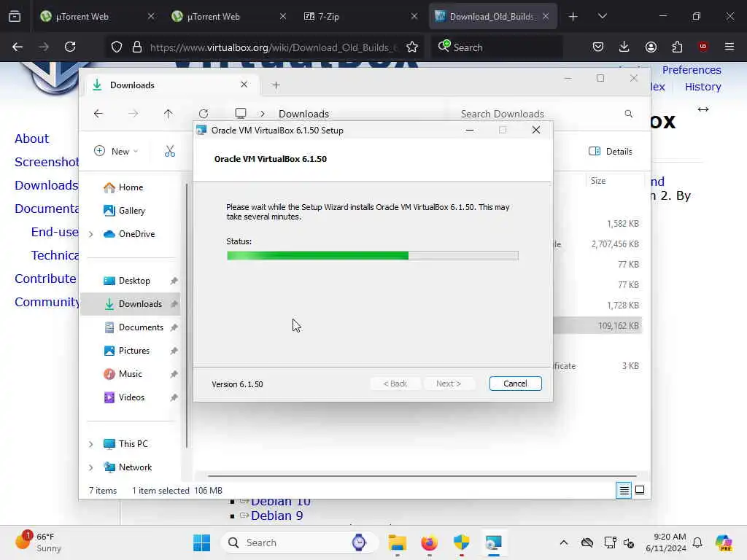Open Windows Security shield on the taskbar
The height and width of the screenshot is (560, 747).
tap(461, 542)
